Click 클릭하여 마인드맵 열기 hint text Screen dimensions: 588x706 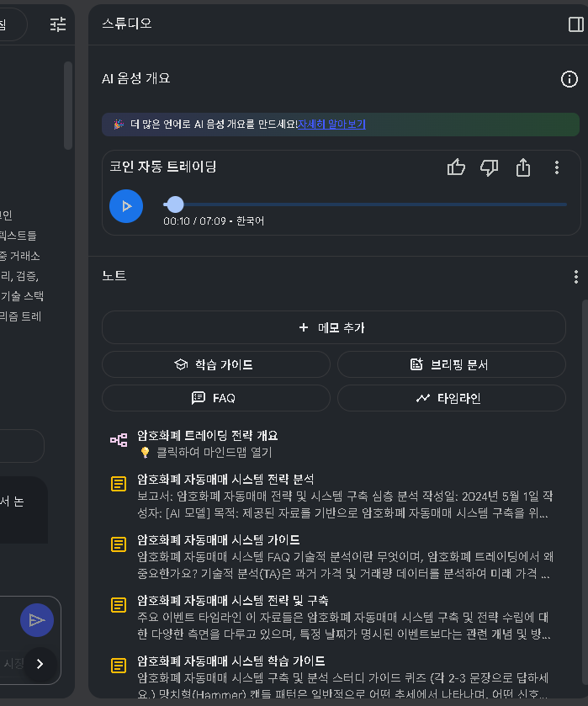tap(214, 452)
